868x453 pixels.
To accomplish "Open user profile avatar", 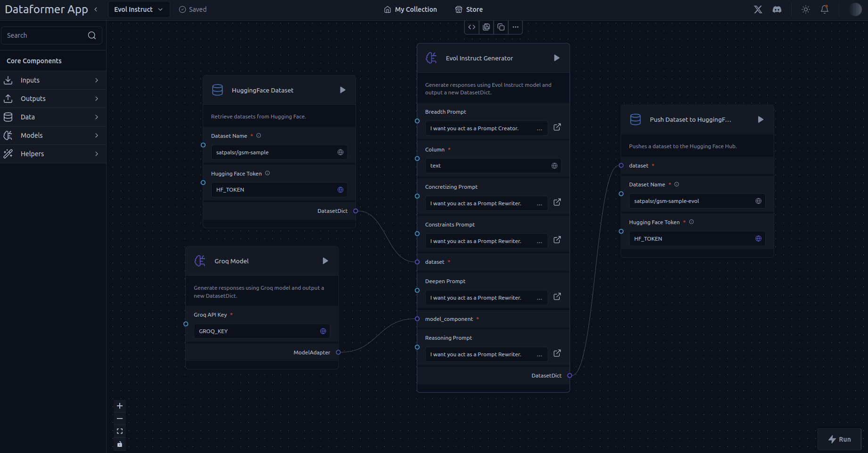I will click(x=855, y=9).
